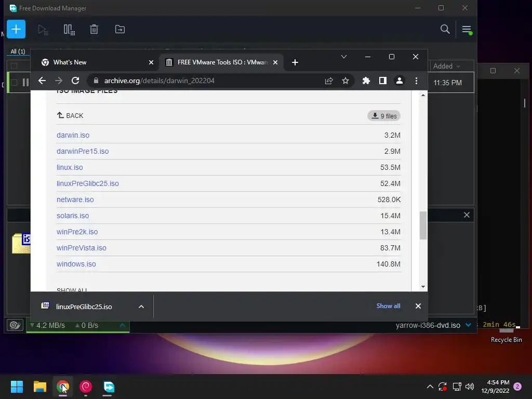Open Chrome tab search chevron
This screenshot has height=399, width=532.
tap(344, 57)
